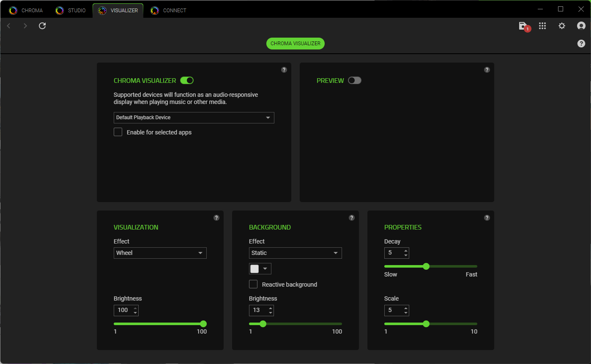Viewport: 591px width, 364px height.
Task: Click the Scale slider handle
Action: tap(426, 324)
